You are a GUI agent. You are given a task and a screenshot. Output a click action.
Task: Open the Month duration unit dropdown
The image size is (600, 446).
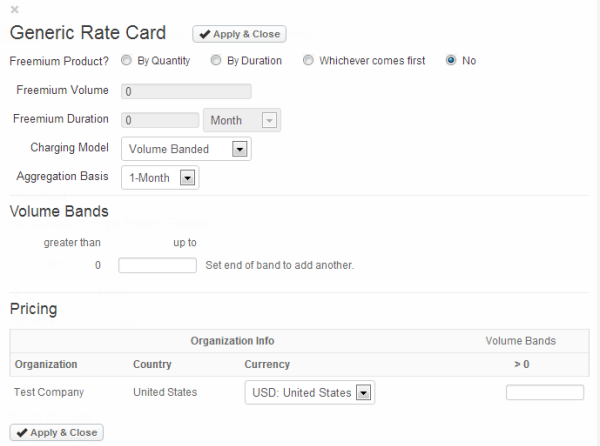[x=241, y=120]
